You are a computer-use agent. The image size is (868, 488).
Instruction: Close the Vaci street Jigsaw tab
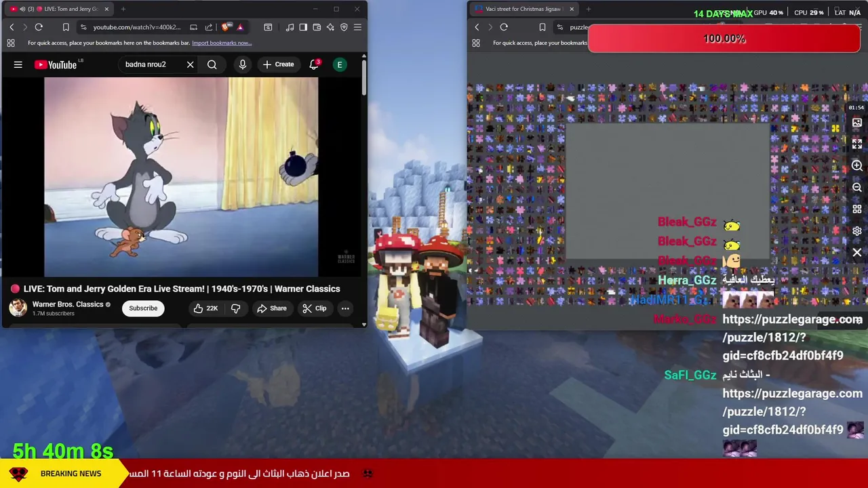click(x=572, y=9)
